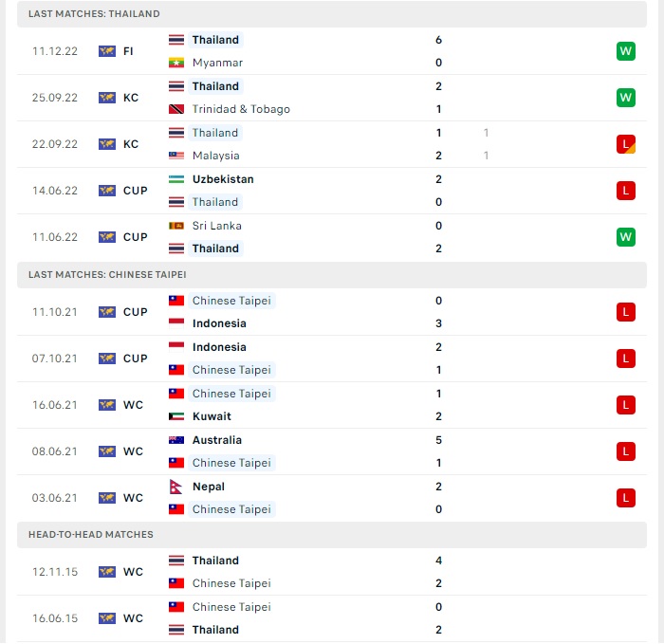Select the 16.06.15 WC match date
The image size is (664, 644).
tap(55, 618)
